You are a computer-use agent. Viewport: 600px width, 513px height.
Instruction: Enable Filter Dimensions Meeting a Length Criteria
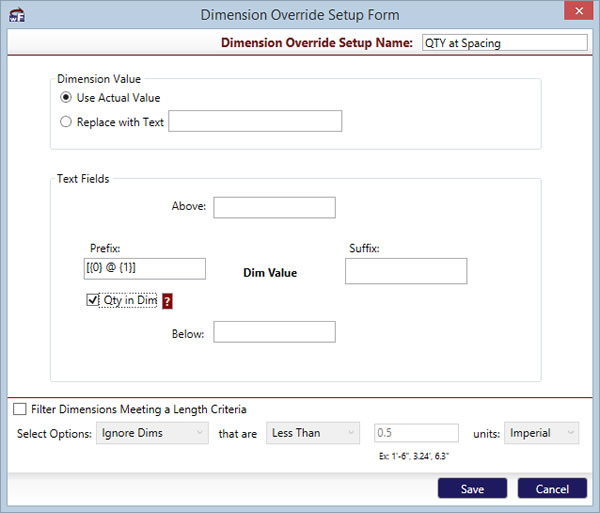tap(20, 409)
